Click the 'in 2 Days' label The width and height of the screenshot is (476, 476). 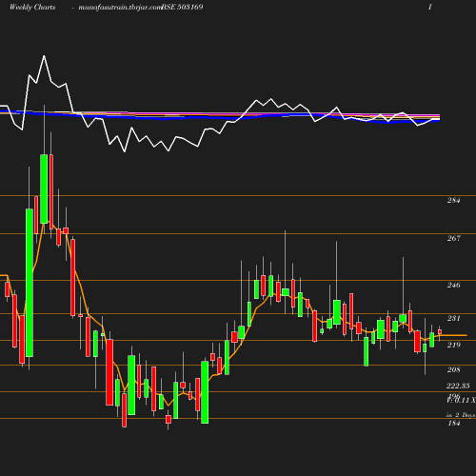pos(461,415)
